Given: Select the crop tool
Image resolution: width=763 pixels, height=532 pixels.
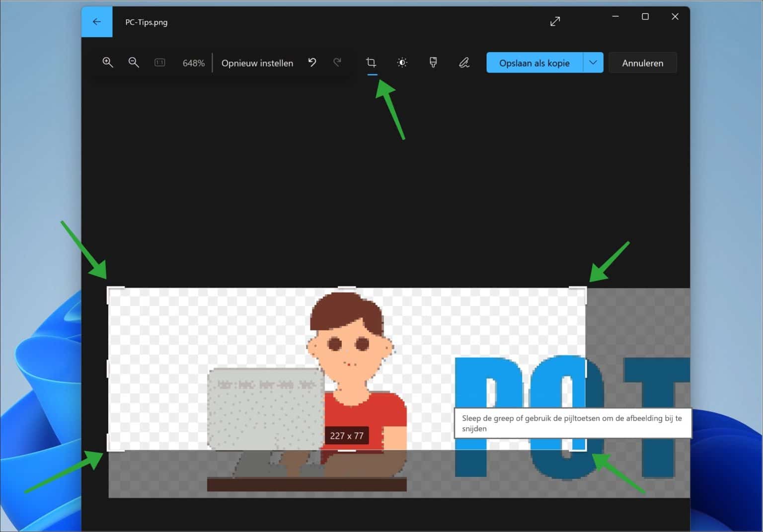Looking at the screenshot, I should pyautogui.click(x=371, y=63).
